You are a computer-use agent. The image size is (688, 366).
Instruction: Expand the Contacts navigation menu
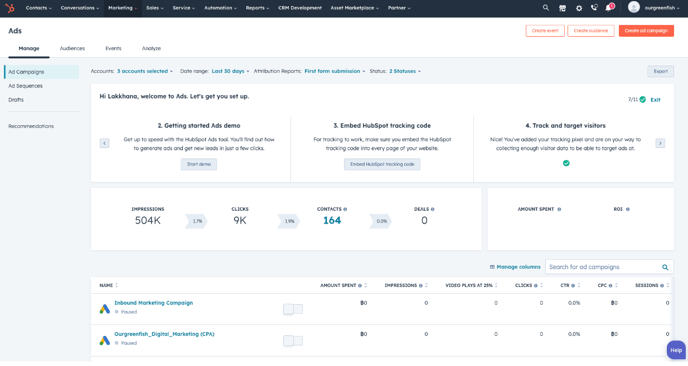tap(39, 8)
